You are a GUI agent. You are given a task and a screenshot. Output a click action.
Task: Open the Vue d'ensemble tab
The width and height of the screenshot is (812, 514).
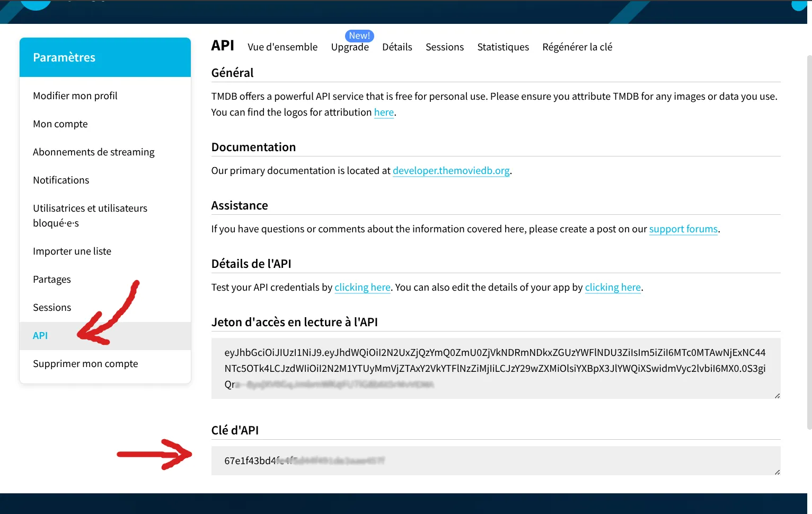(x=283, y=47)
